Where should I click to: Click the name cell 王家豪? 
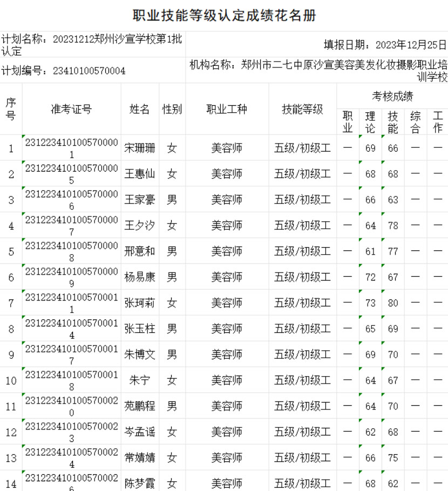tap(140, 200)
